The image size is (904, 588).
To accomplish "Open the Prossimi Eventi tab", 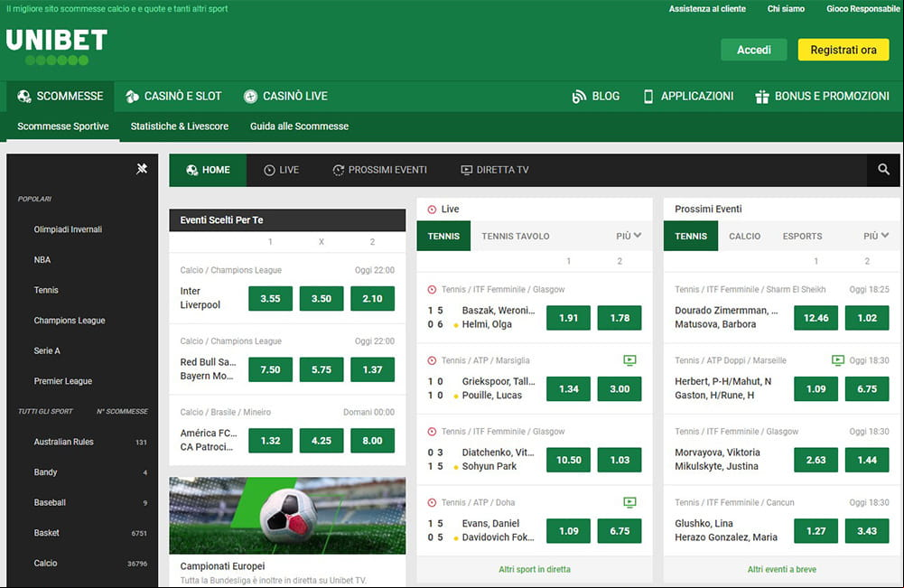I will click(x=380, y=170).
